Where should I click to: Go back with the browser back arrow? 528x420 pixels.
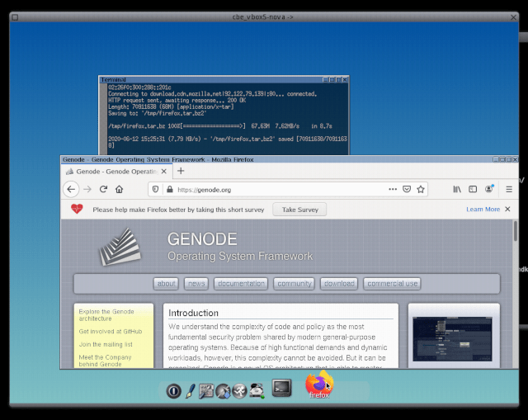(x=71, y=189)
